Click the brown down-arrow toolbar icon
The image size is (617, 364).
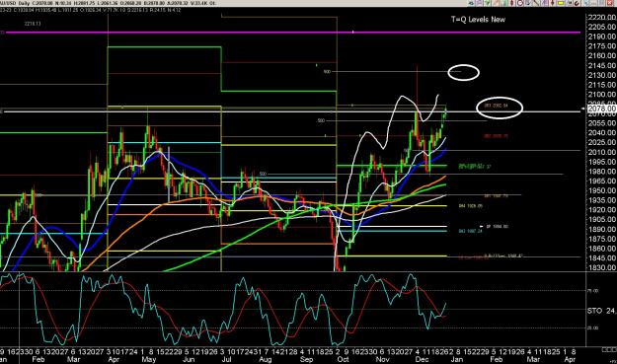[553, 3]
